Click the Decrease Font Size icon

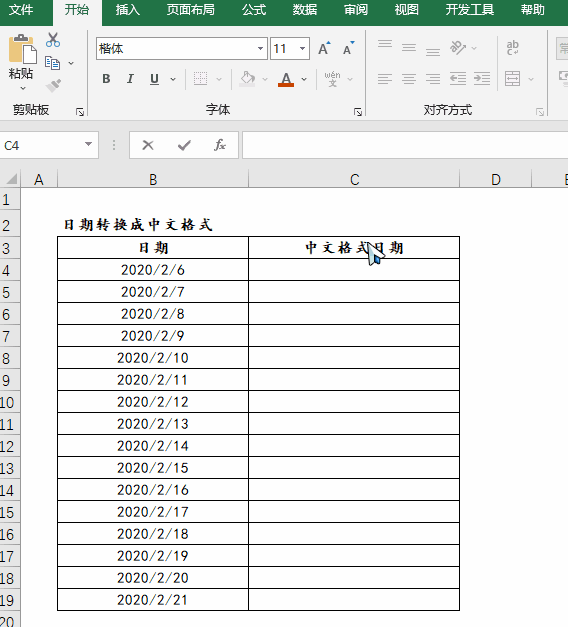point(348,48)
